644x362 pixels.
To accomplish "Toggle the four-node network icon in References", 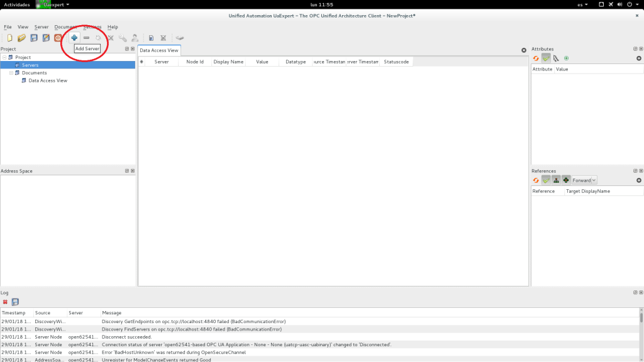I will (x=566, y=180).
